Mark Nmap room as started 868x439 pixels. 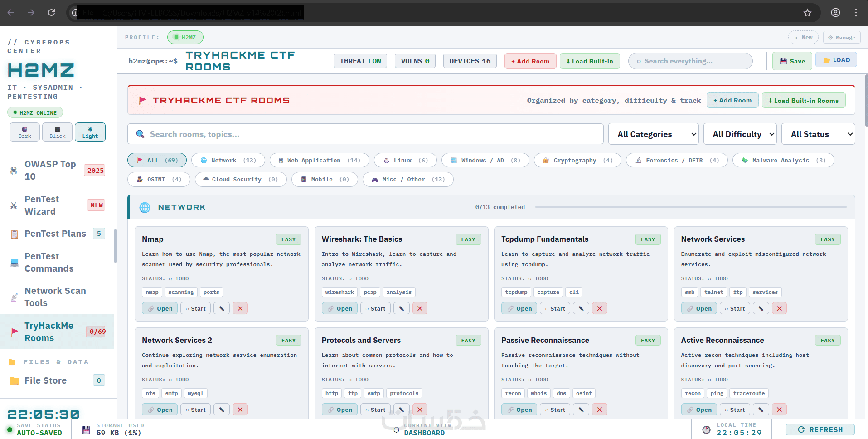(195, 308)
